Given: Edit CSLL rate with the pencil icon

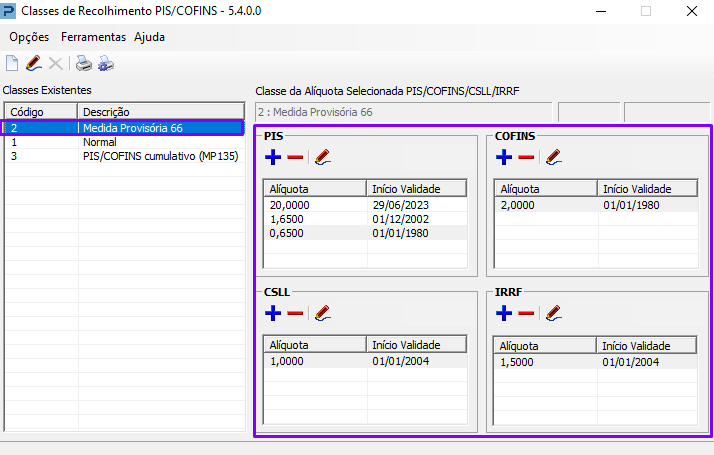Looking at the screenshot, I should [322, 313].
